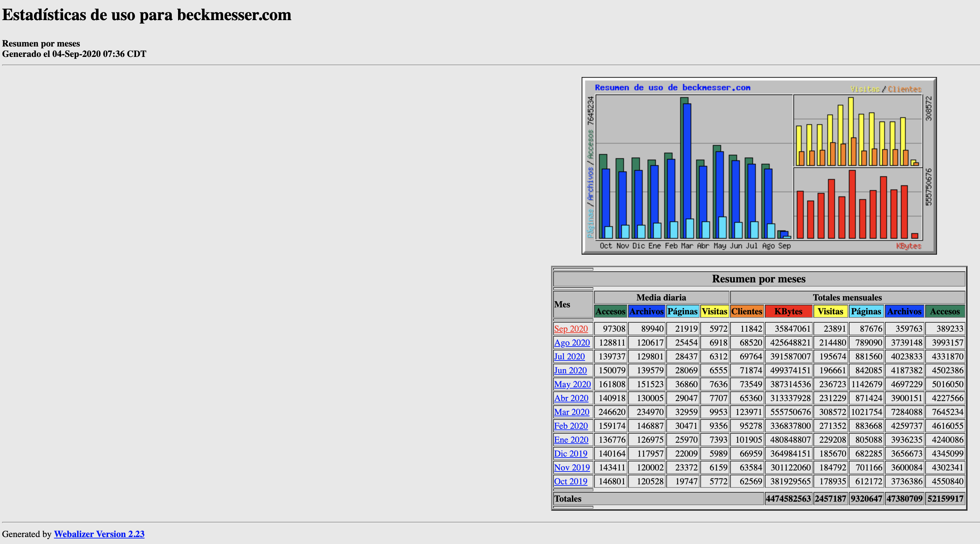Select the Feb 2020 month link
980x544 pixels.
click(x=571, y=426)
